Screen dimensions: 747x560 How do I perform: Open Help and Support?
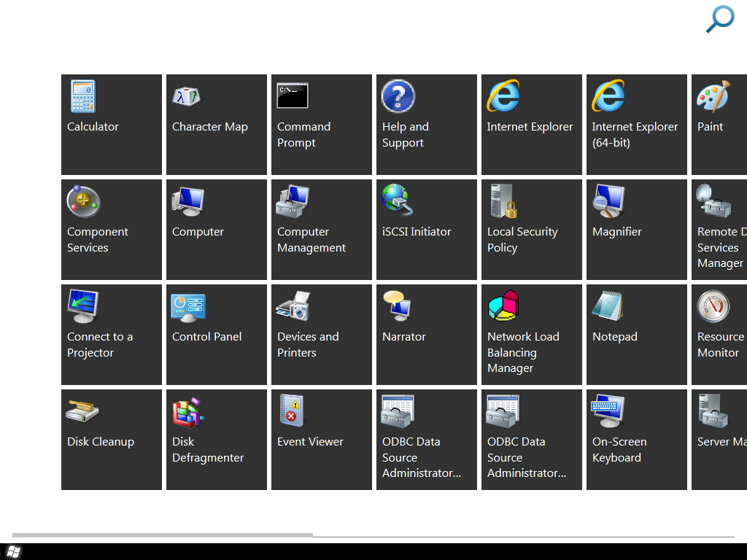pos(427,125)
